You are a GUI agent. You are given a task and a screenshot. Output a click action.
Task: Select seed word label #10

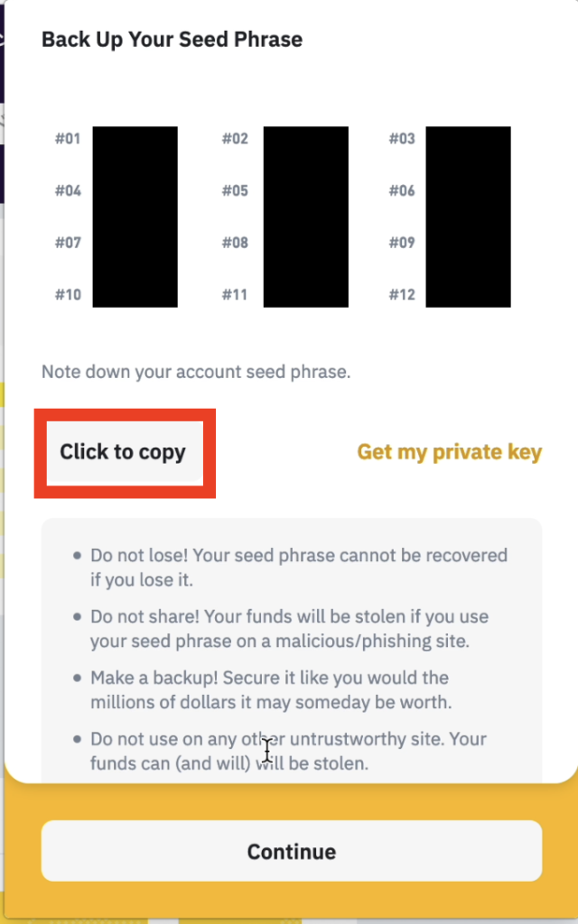[x=68, y=295]
